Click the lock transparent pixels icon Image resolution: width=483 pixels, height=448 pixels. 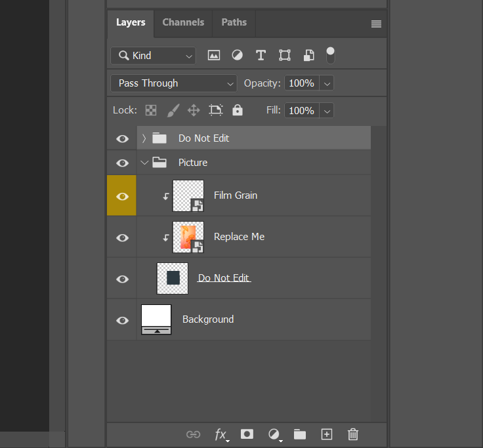click(x=151, y=110)
